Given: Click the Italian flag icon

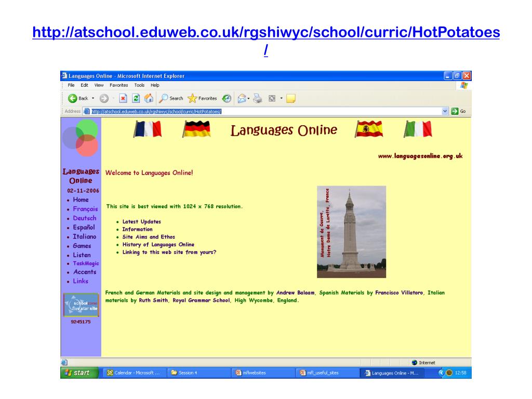Looking at the screenshot, I should [x=418, y=129].
